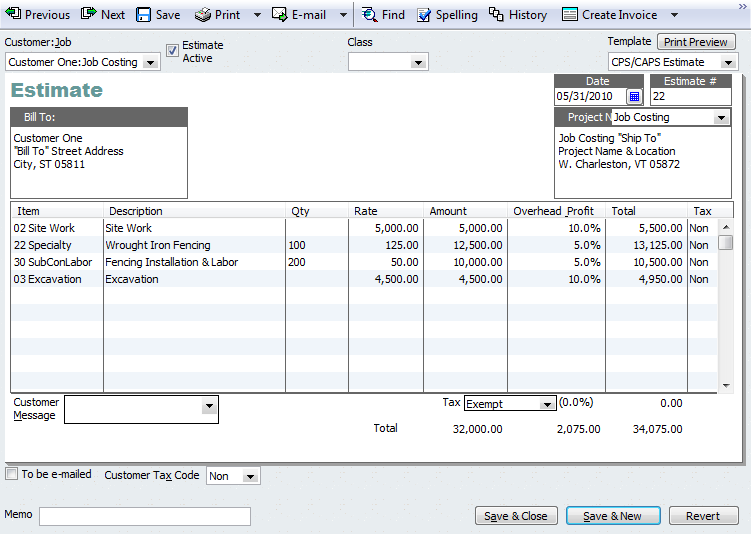This screenshot has width=751, height=534.
Task: Go to the Next estimate
Action: [x=103, y=15]
